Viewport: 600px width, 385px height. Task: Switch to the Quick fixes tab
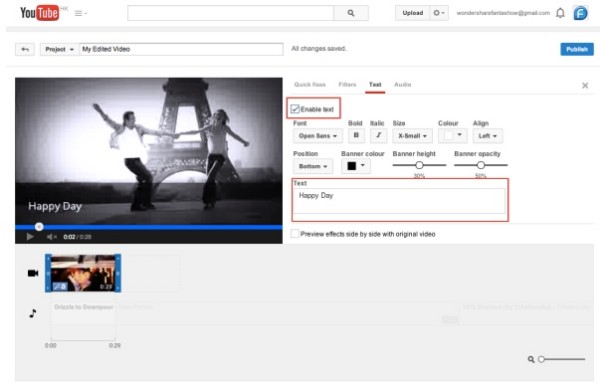(x=310, y=85)
